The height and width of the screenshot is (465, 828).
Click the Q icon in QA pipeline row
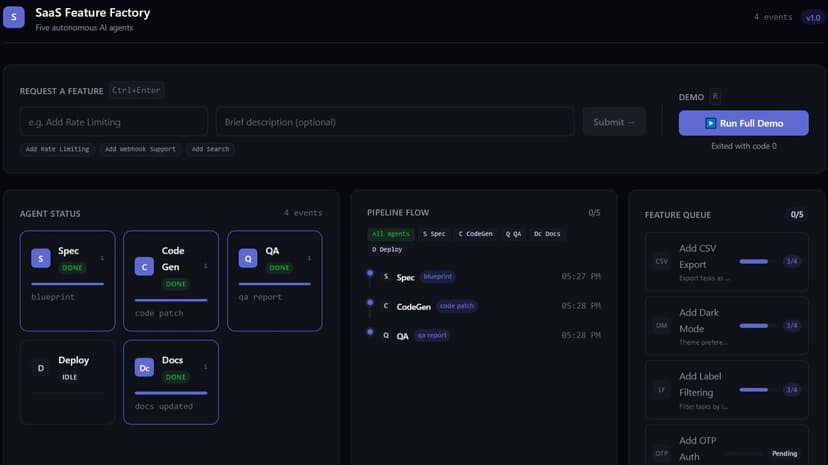coord(386,336)
